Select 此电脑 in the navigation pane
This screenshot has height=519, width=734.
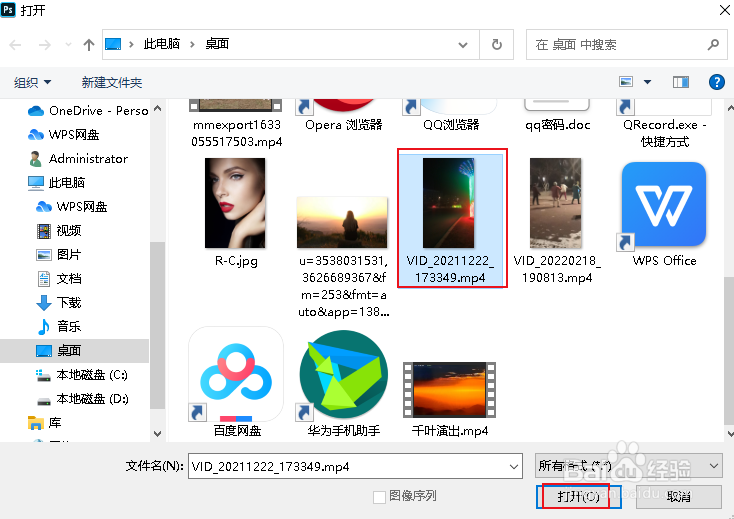click(56, 183)
